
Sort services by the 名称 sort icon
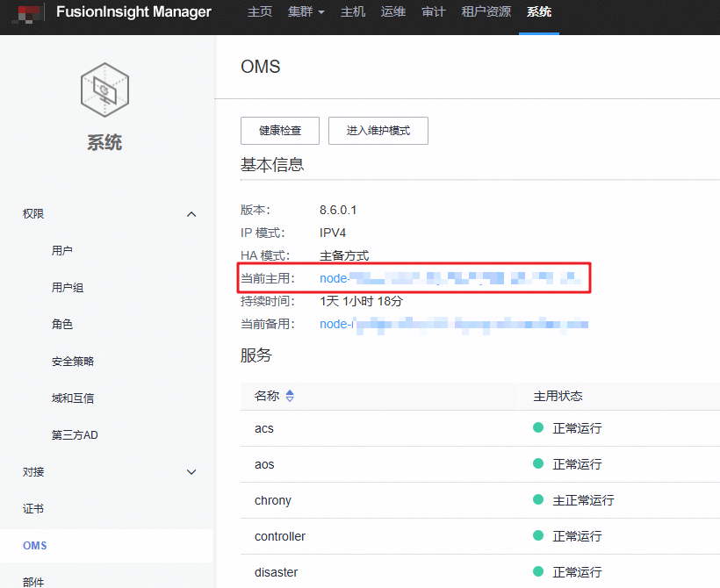coord(290,396)
